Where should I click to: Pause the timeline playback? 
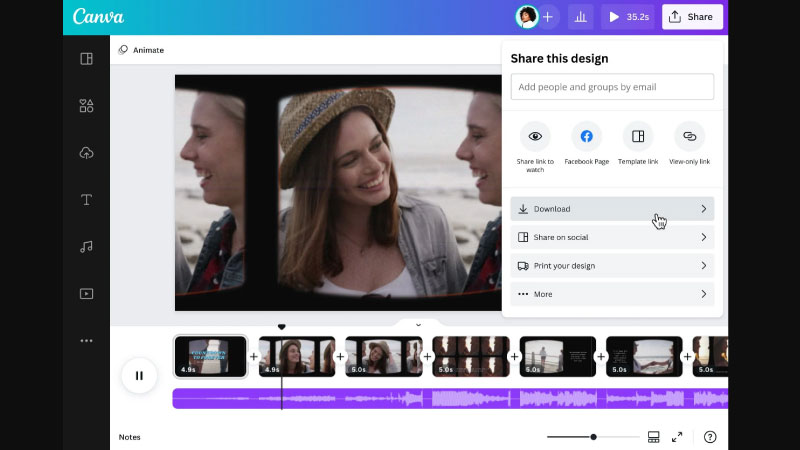(139, 376)
